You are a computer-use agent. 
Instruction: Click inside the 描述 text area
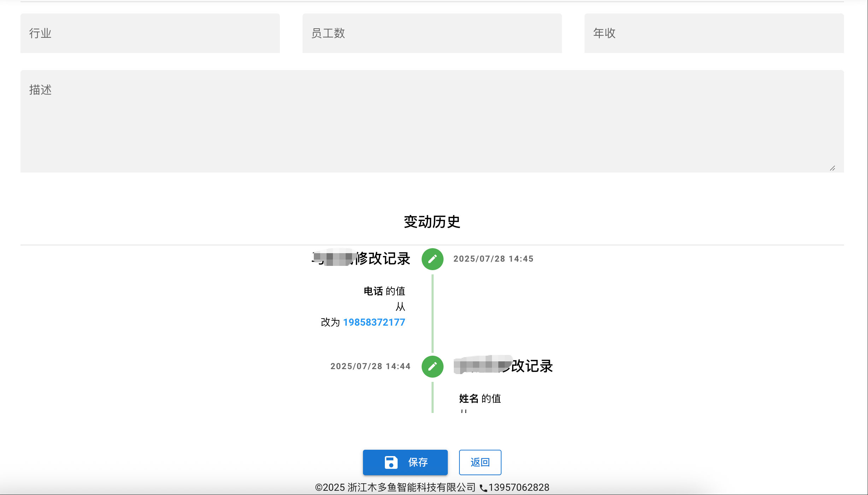(432, 121)
